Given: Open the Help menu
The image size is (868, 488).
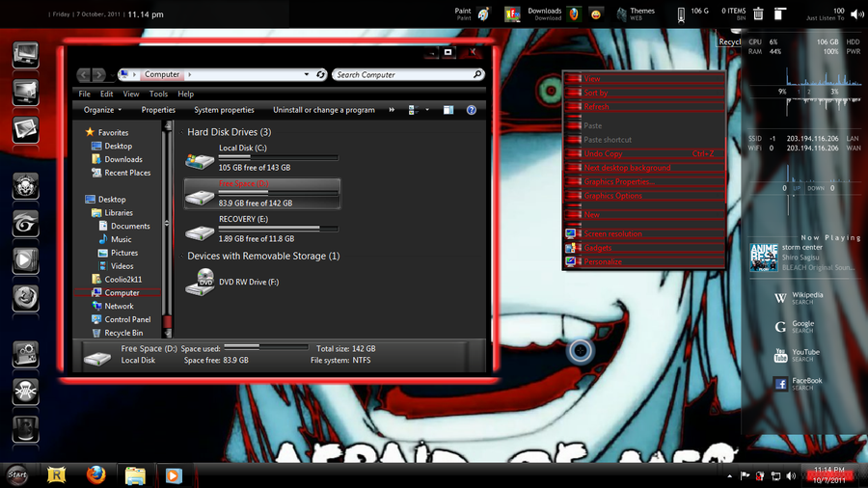Looking at the screenshot, I should coord(185,95).
